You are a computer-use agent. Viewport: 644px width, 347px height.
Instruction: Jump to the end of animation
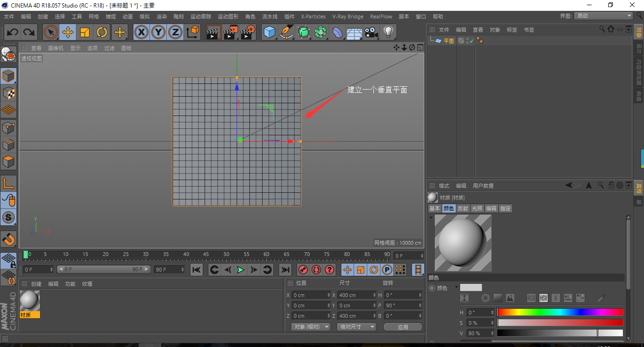tap(285, 270)
